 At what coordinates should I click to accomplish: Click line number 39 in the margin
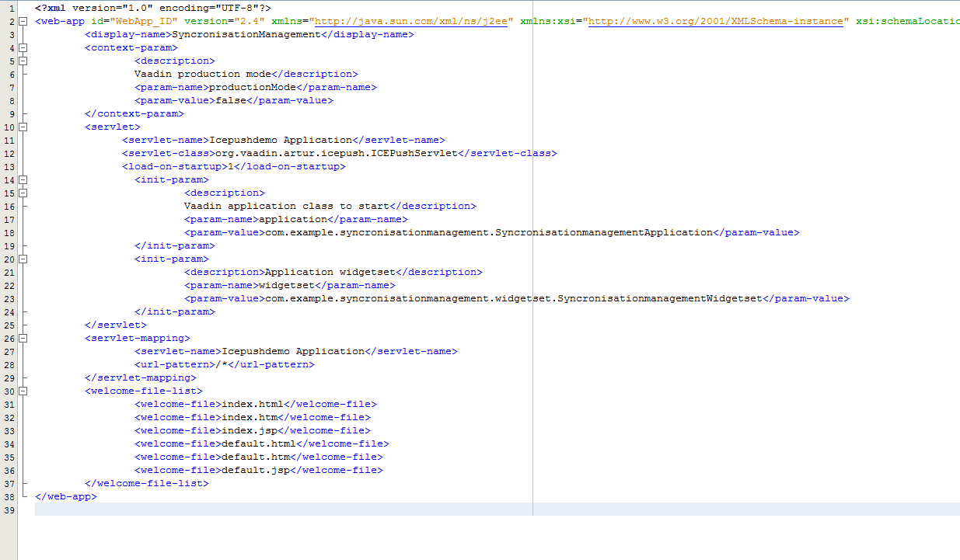9,510
